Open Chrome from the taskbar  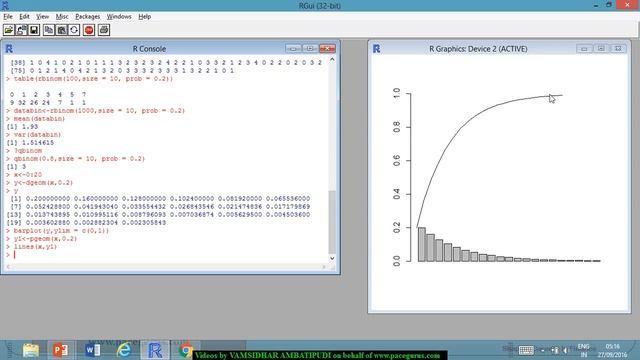click(186, 350)
